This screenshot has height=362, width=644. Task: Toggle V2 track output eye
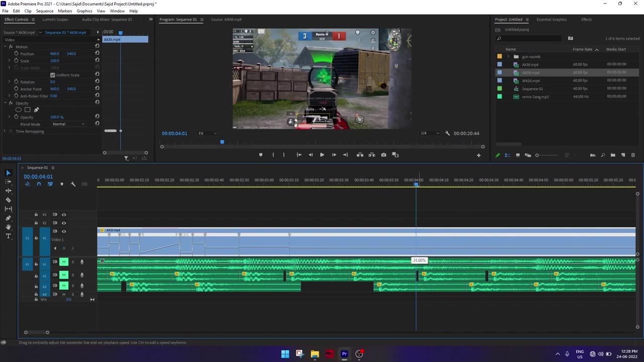(64, 223)
